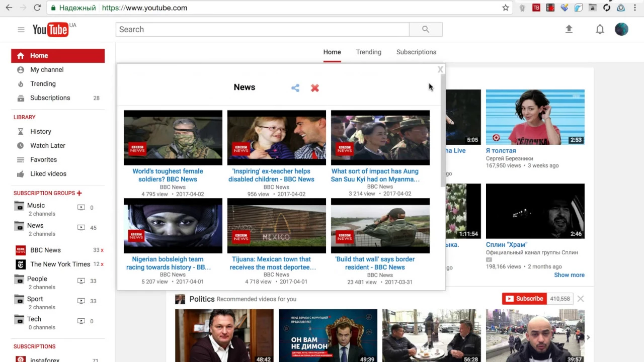Open Aung San Suu Kyi video thumbnail
The height and width of the screenshot is (362, 644).
tap(380, 138)
